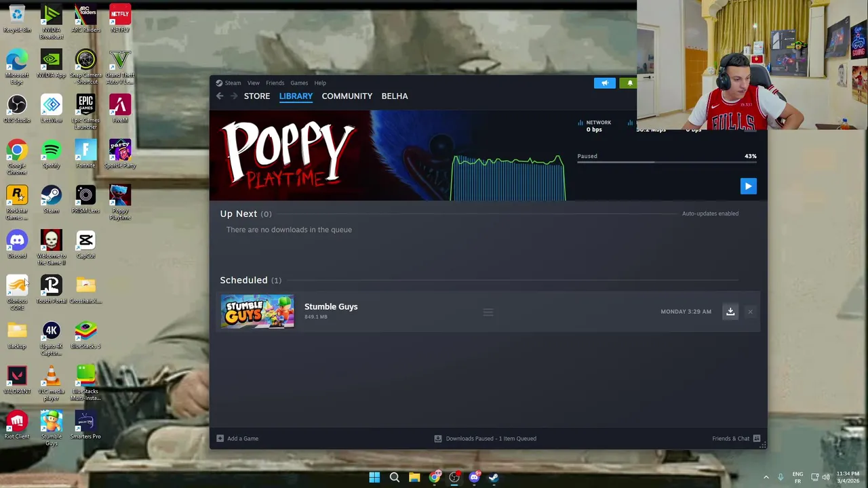The image size is (868, 488).
Task: Navigate back with the Steam back arrow
Action: pos(220,96)
